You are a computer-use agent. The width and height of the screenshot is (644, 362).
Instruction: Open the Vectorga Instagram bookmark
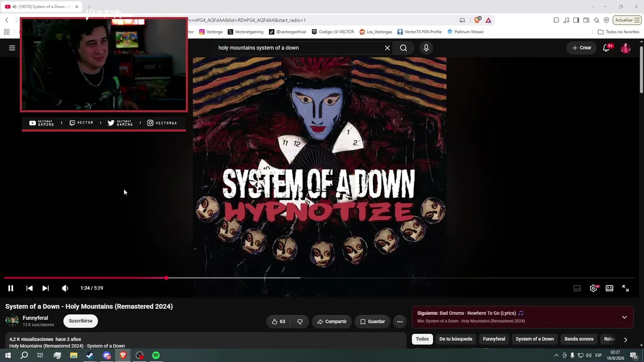click(x=211, y=32)
